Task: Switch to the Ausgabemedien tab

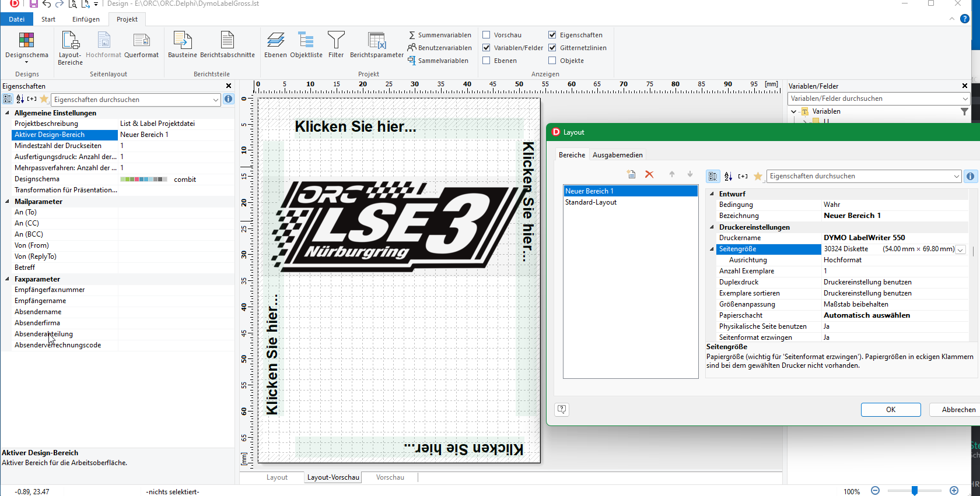Action: pyautogui.click(x=617, y=155)
